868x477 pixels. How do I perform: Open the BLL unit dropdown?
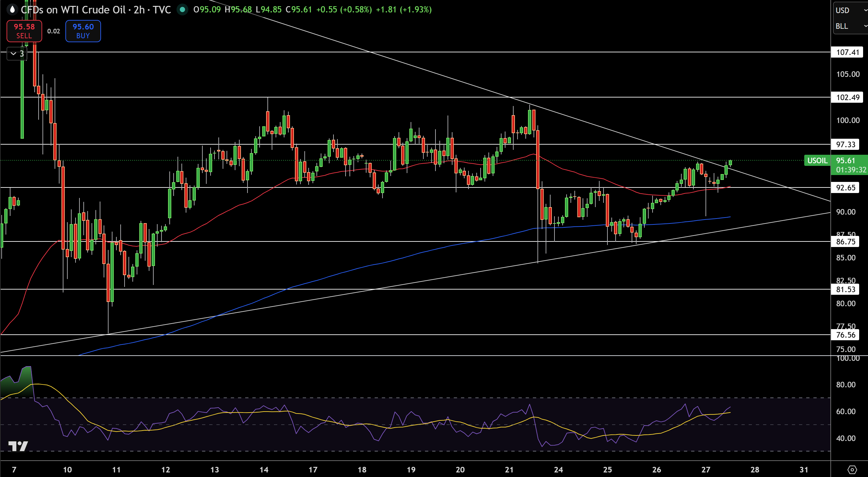tap(850, 26)
